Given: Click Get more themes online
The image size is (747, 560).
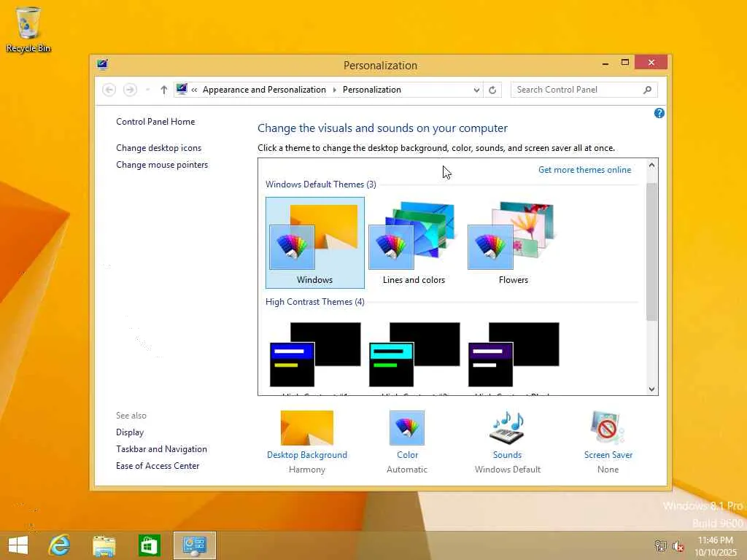Looking at the screenshot, I should 584,169.
